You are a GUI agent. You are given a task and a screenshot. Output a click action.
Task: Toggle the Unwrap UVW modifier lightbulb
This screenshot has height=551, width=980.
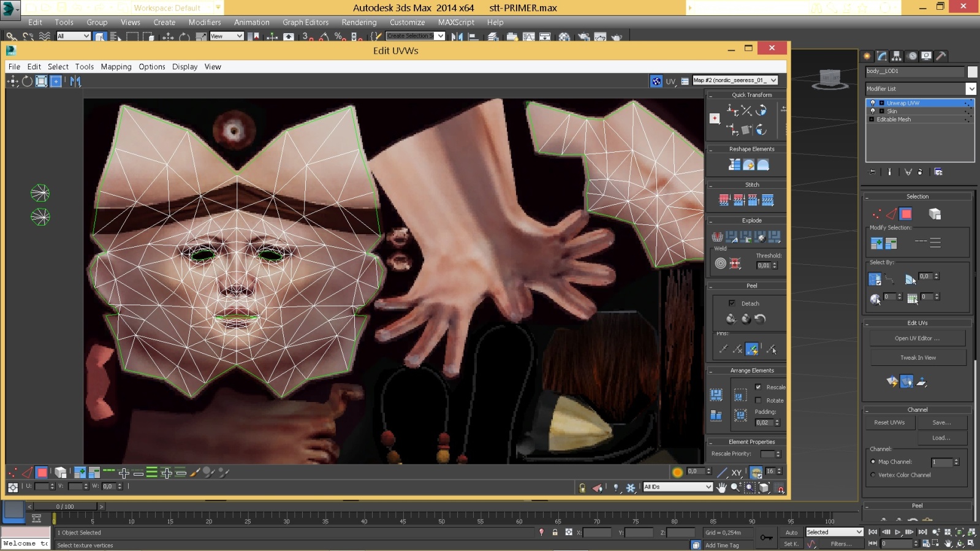[873, 103]
